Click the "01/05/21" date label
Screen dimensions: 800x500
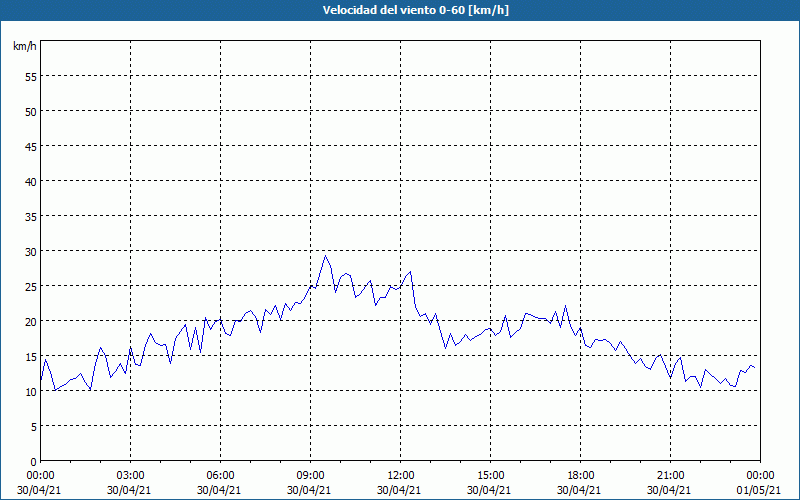coord(760,490)
